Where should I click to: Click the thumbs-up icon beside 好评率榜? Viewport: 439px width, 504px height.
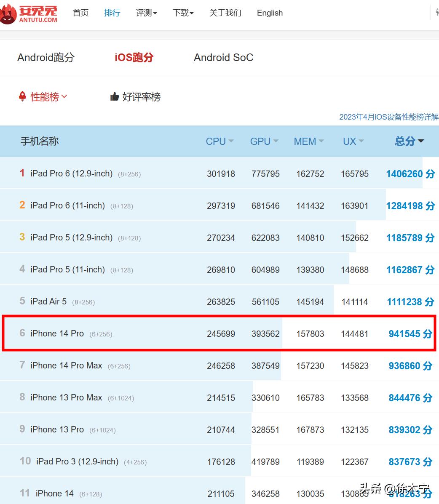point(115,96)
